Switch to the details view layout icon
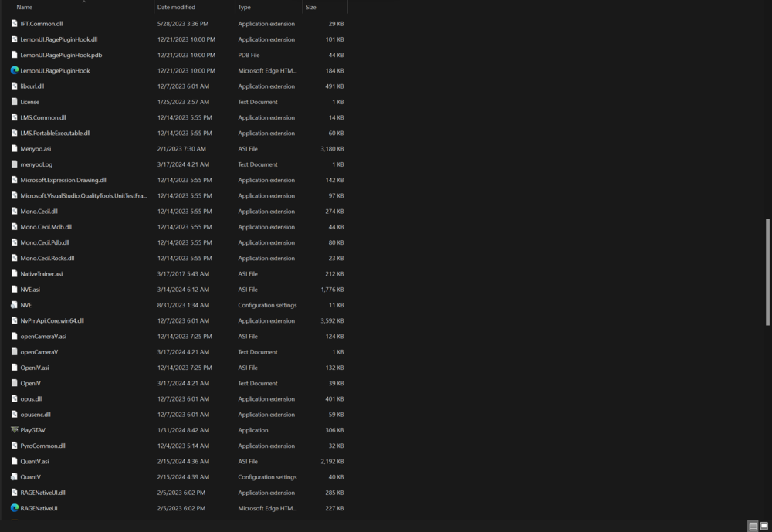Viewport: 772px width, 532px height. click(x=753, y=526)
